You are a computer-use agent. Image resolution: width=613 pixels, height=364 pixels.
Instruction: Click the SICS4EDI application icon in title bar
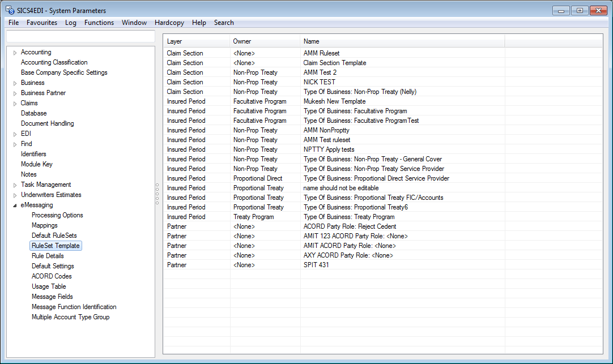[x=7, y=10]
